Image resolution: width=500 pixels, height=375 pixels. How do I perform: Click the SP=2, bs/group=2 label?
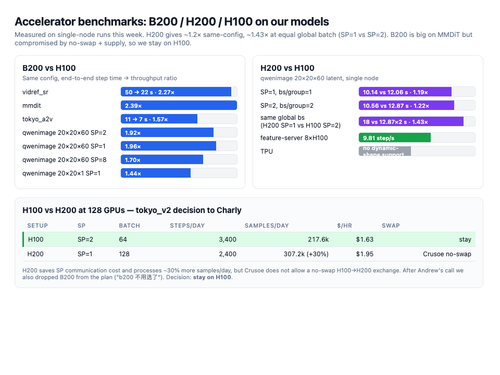coord(287,105)
